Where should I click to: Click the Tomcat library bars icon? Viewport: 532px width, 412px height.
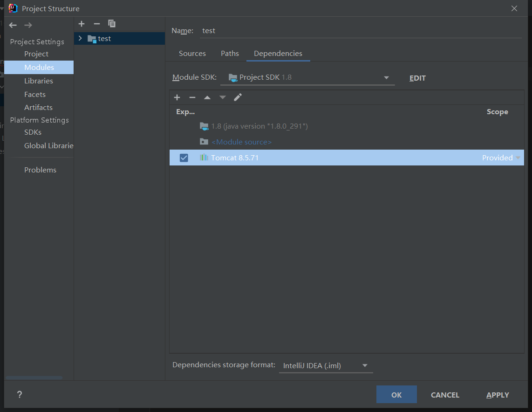coord(204,158)
